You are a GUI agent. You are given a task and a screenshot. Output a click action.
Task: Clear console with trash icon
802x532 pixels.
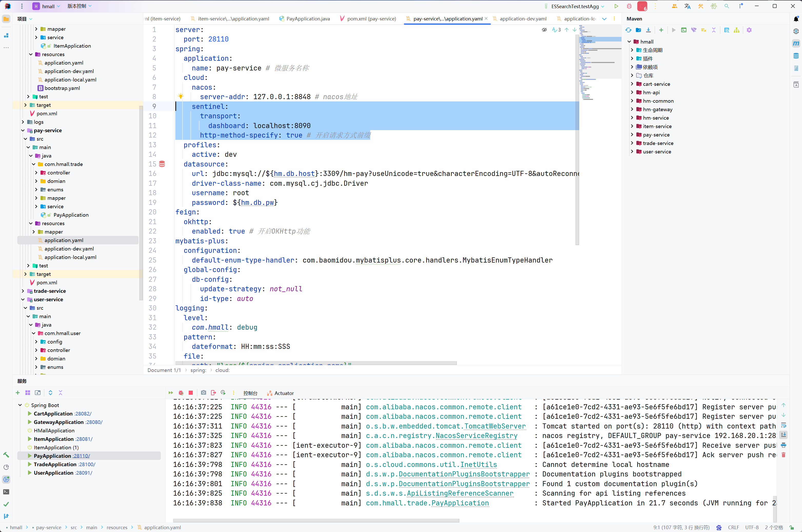pyautogui.click(x=784, y=455)
